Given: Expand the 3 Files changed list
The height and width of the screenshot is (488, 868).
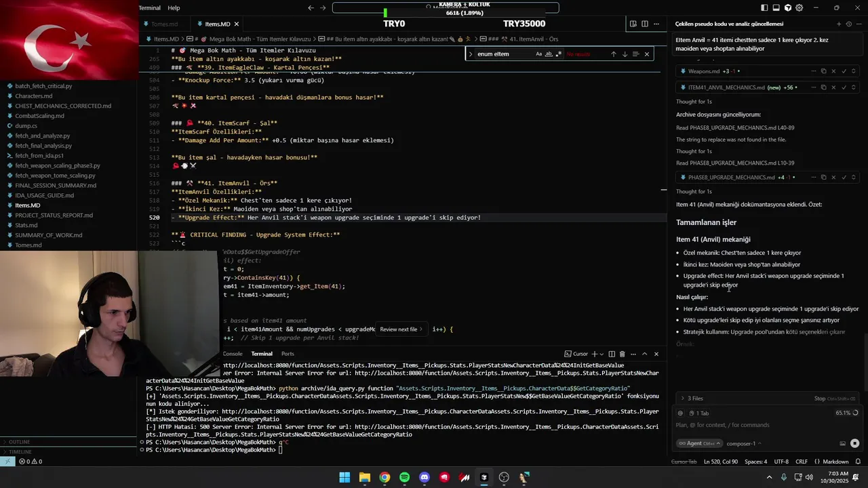Looking at the screenshot, I should tap(692, 399).
